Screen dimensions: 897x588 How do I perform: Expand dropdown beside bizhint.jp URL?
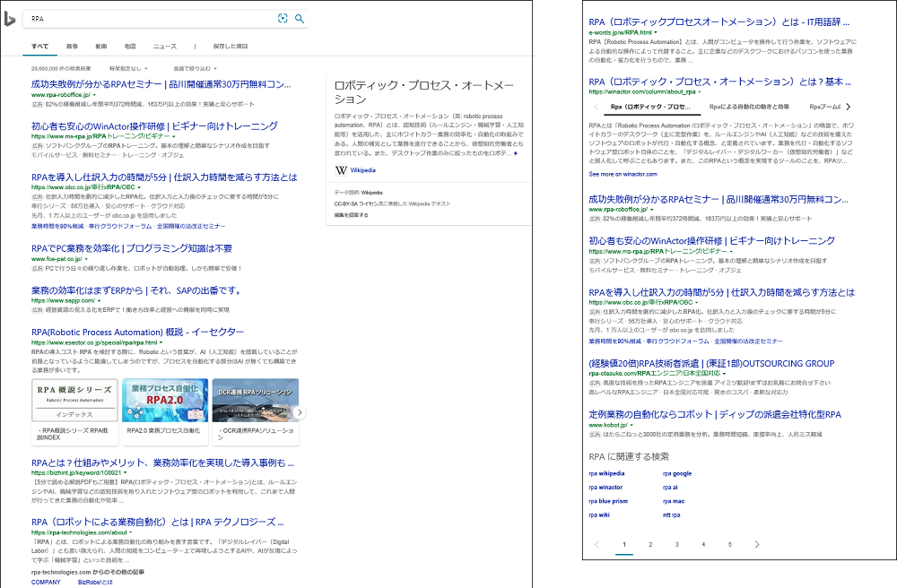point(126,473)
